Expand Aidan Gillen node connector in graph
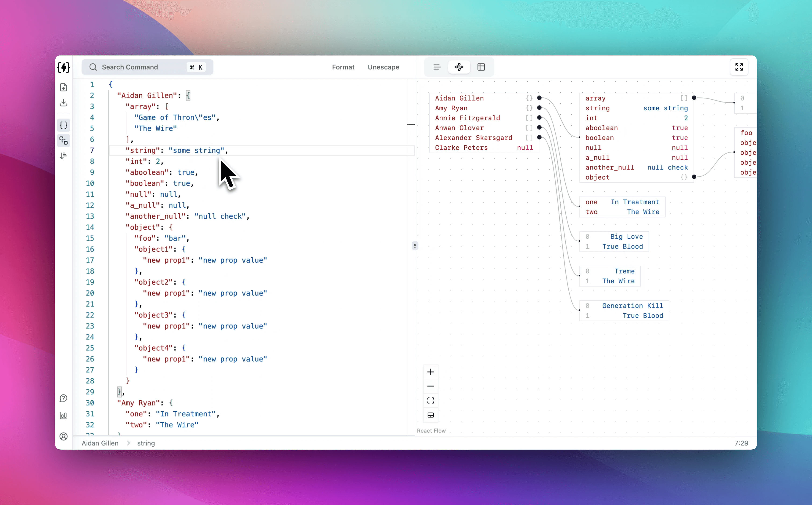812x505 pixels. 539,98
